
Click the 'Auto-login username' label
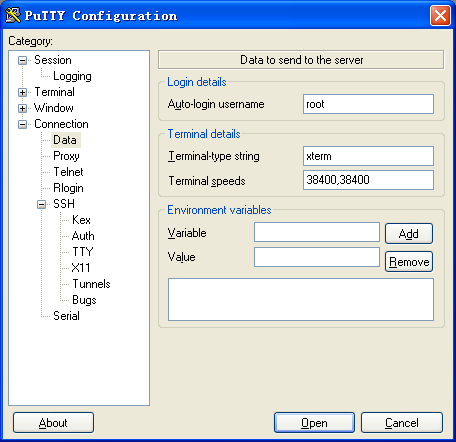point(216,104)
